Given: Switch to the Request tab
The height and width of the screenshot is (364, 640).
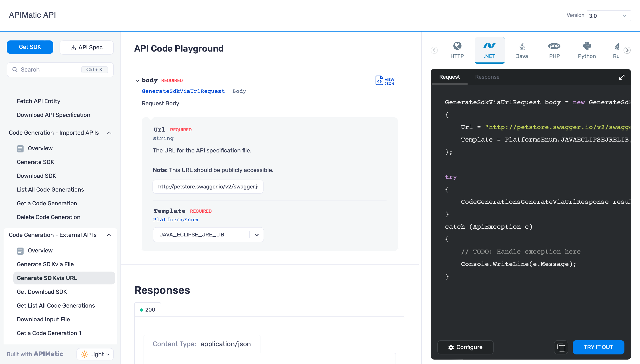Looking at the screenshot, I should 449,77.
